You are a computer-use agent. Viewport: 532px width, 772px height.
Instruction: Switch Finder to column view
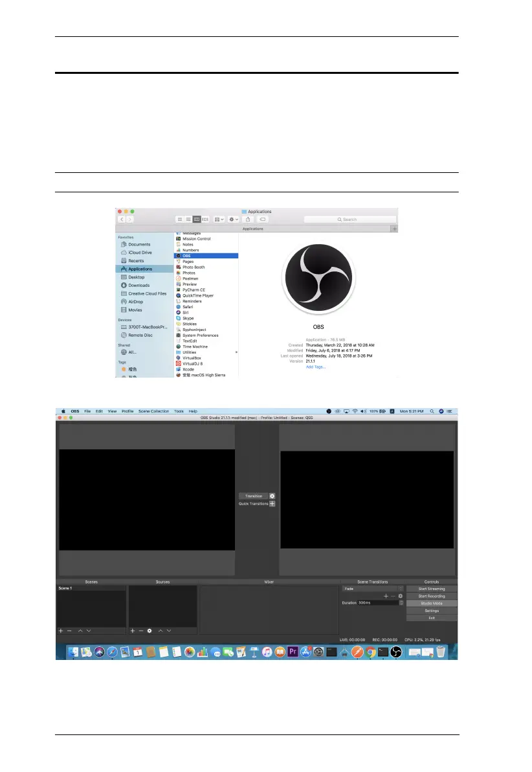197,220
